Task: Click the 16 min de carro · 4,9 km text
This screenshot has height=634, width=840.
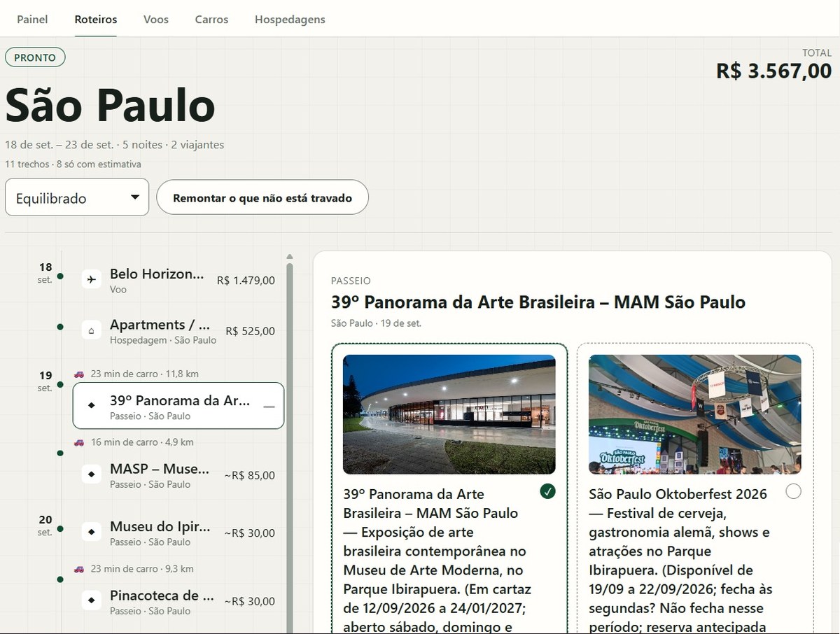Action: click(142, 442)
